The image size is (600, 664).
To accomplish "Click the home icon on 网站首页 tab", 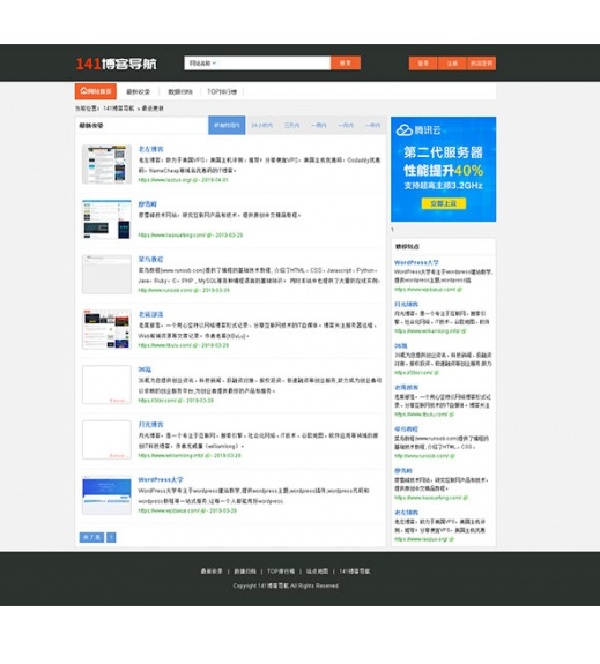I will pos(82,91).
